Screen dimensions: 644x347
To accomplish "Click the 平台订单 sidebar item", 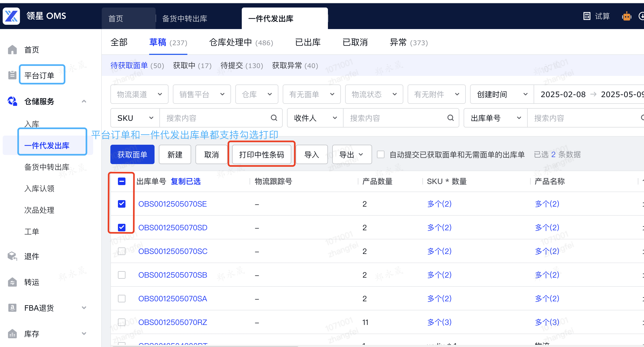I will pos(39,75).
